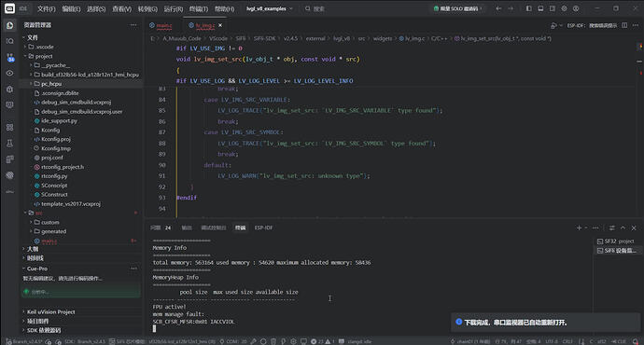Open the Search view in activity bar
This screenshot has width=644, height=345.
point(9,41)
